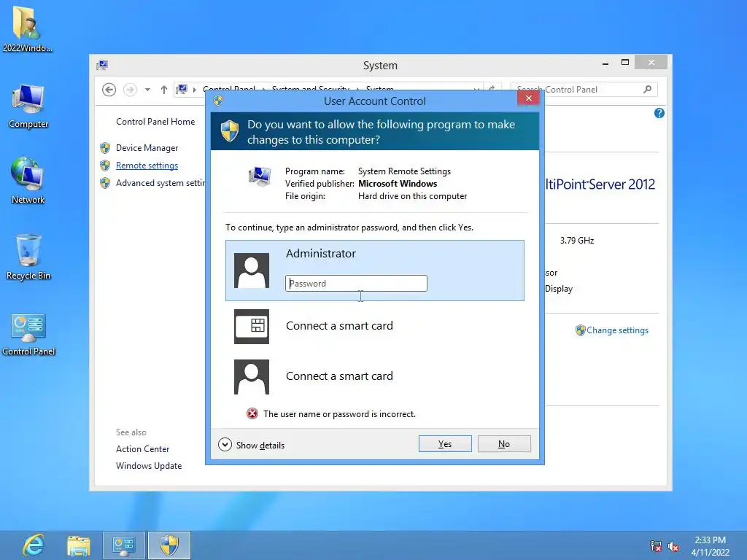The image size is (747, 560).
Task: Select the smart card user avatar option
Action: click(x=252, y=377)
